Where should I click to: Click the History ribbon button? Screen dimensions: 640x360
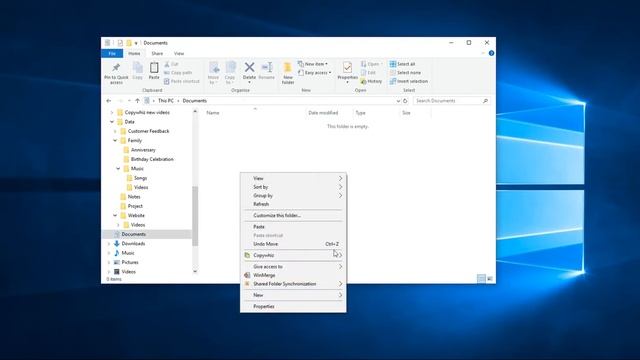click(x=371, y=81)
